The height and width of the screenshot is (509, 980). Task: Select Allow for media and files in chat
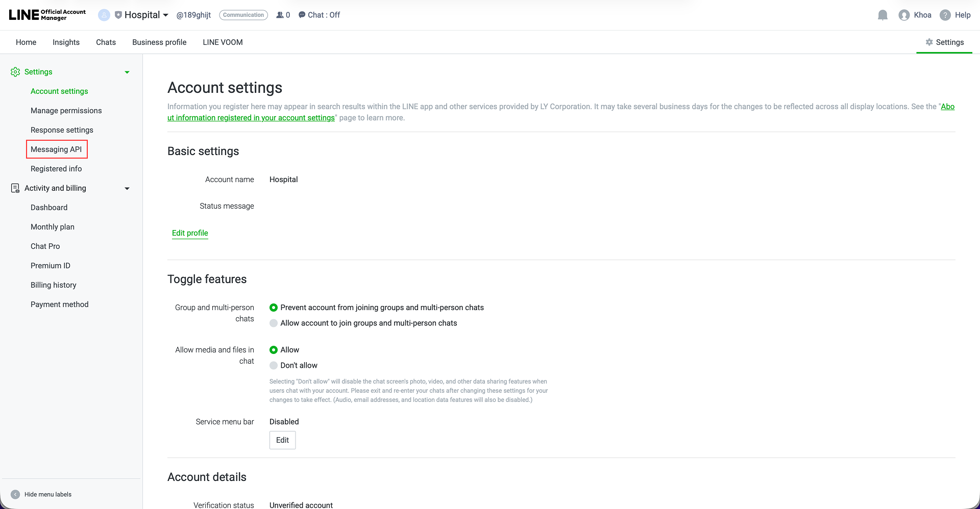pos(274,350)
